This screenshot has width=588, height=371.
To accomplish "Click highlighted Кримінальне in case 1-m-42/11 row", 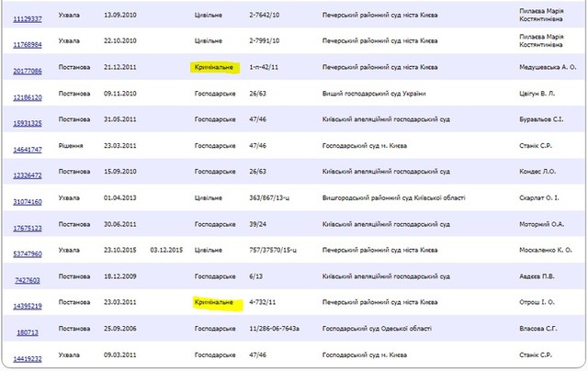I will (216, 68).
